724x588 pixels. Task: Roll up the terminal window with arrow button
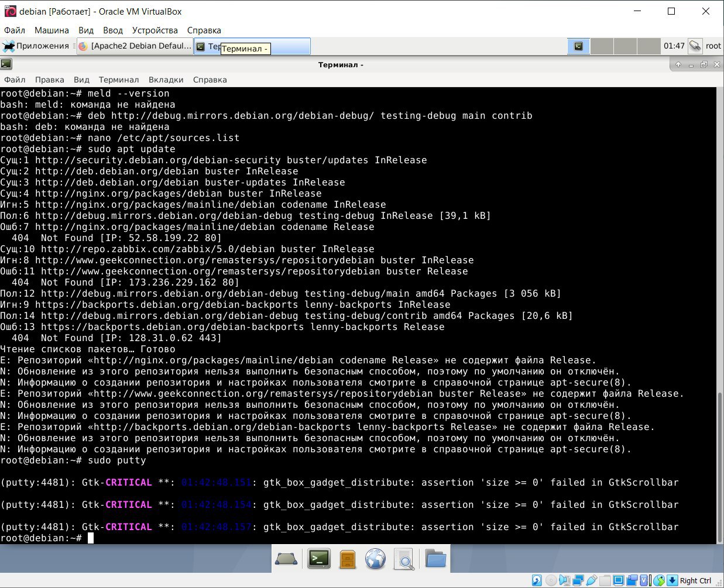(x=678, y=64)
